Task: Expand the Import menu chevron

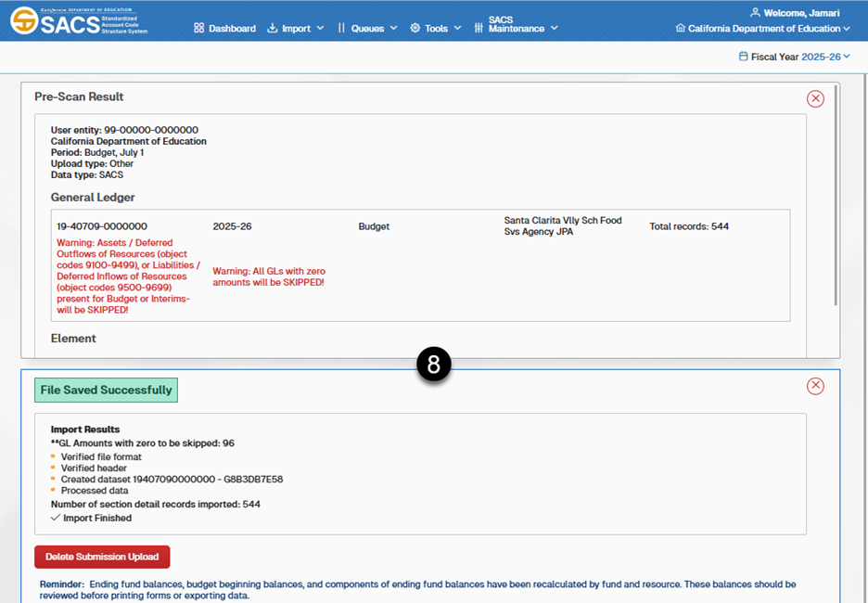Action: point(320,28)
